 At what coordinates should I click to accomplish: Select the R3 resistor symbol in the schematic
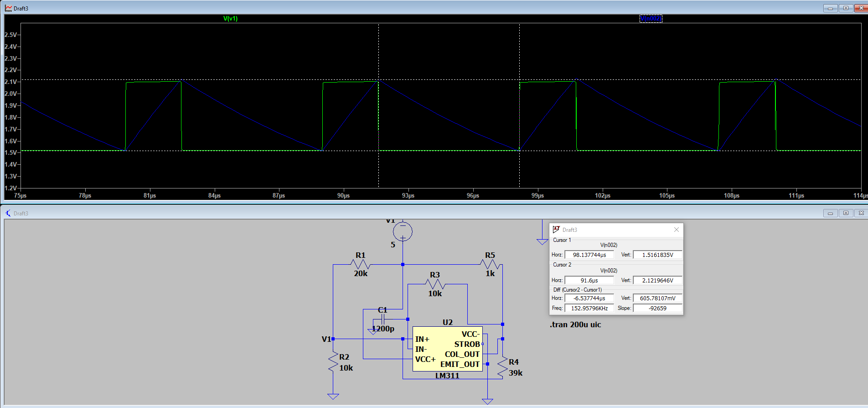(x=435, y=284)
